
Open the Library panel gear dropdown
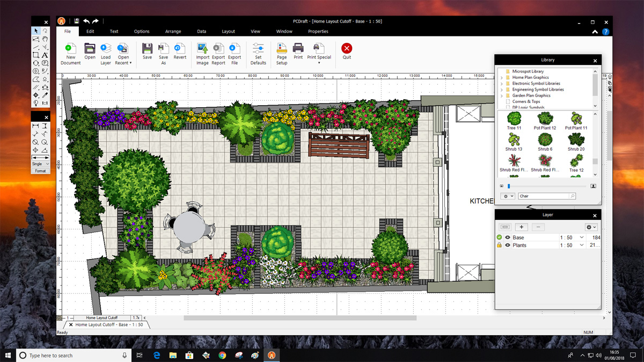tap(507, 196)
